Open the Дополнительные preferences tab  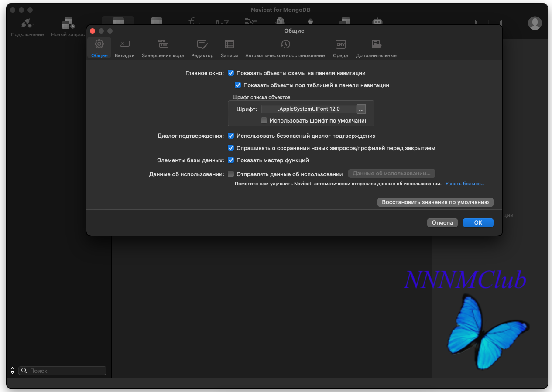(376, 48)
